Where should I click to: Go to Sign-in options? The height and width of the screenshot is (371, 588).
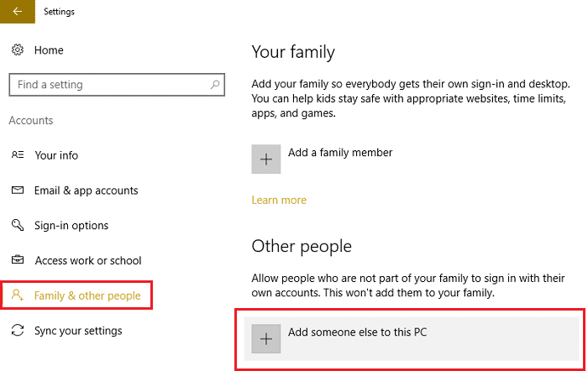click(x=71, y=226)
